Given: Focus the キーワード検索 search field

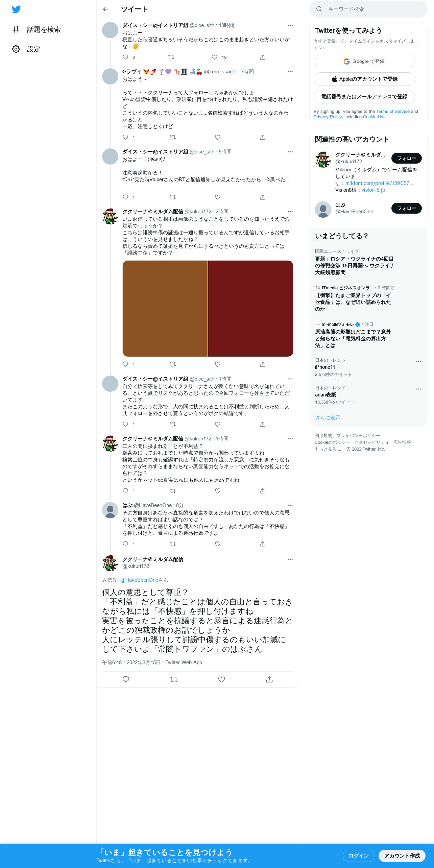Looking at the screenshot, I should tap(368, 9).
